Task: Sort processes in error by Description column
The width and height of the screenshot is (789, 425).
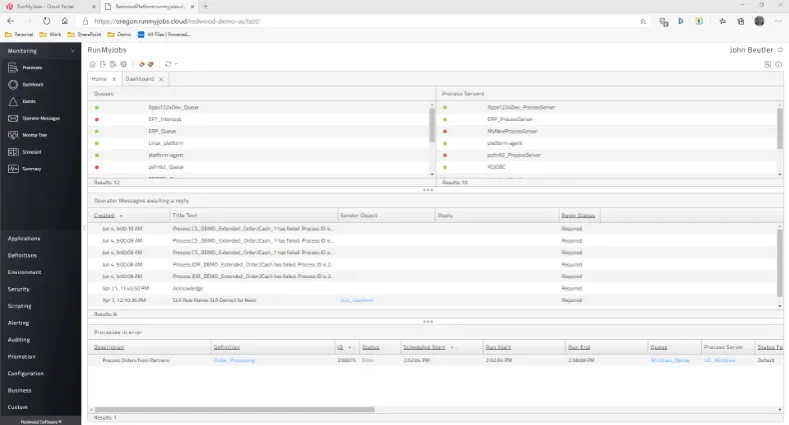Action: coord(109,347)
